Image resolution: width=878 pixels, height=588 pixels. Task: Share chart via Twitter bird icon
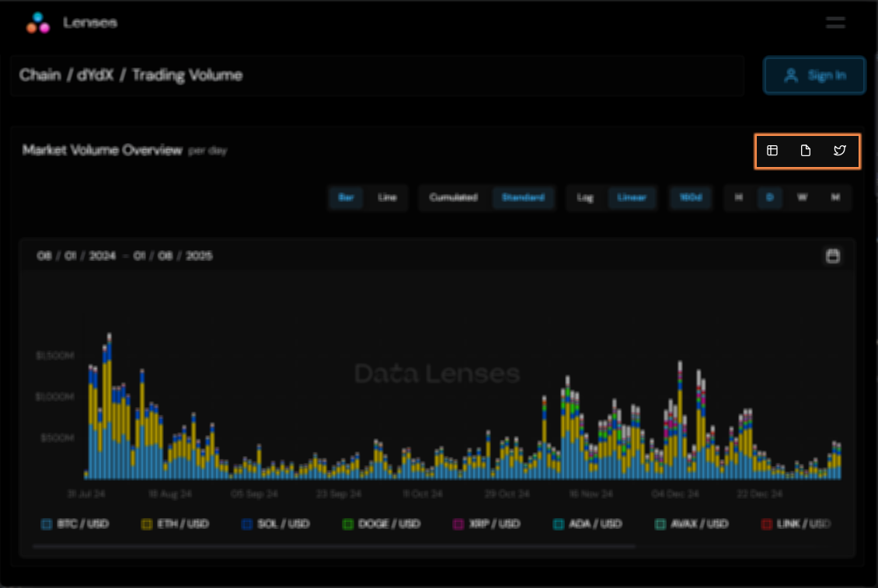(x=839, y=151)
